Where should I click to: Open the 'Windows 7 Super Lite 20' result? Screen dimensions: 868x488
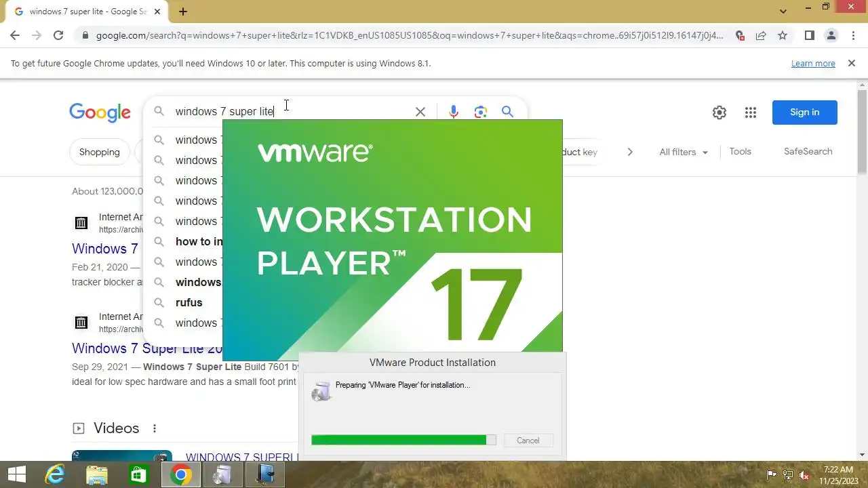[x=147, y=348]
